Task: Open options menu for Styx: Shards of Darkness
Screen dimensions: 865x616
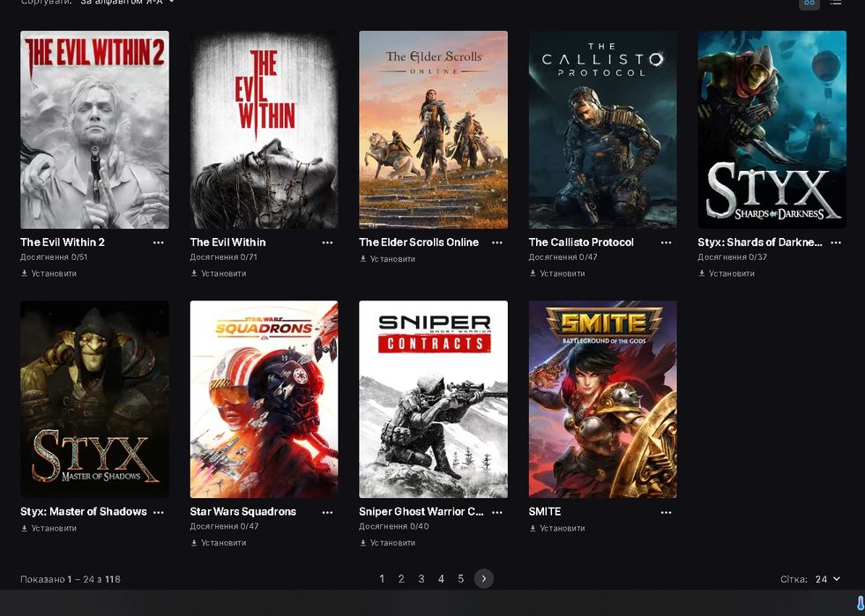Action: click(836, 242)
